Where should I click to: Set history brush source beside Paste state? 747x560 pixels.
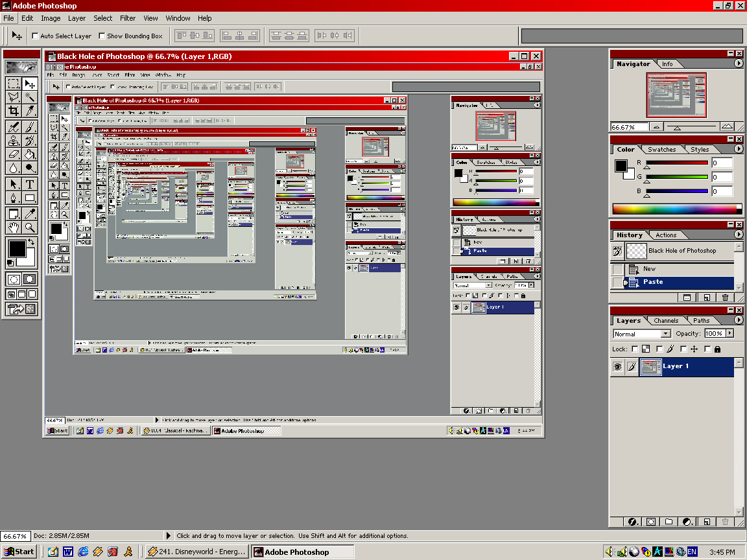pyautogui.click(x=617, y=283)
